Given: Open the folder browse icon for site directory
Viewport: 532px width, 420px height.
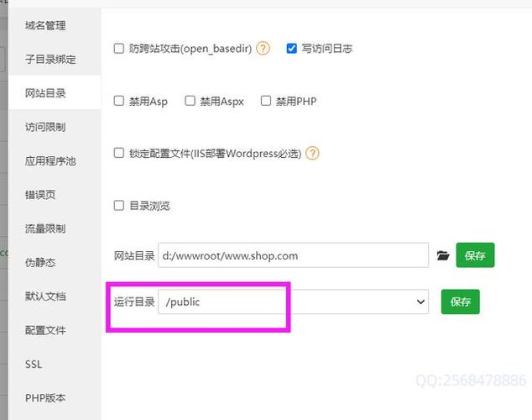Looking at the screenshot, I should click(443, 255).
